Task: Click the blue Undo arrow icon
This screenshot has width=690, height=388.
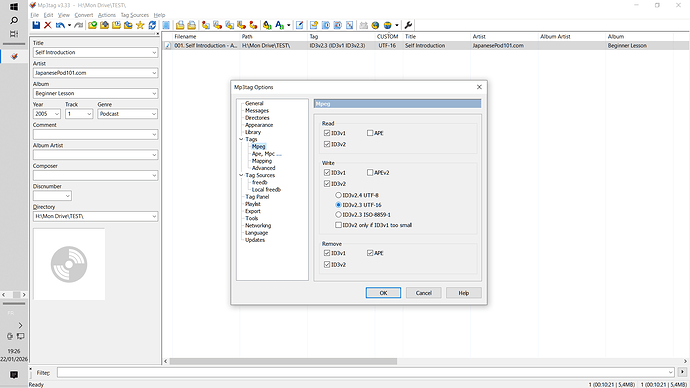Action: tap(60, 25)
